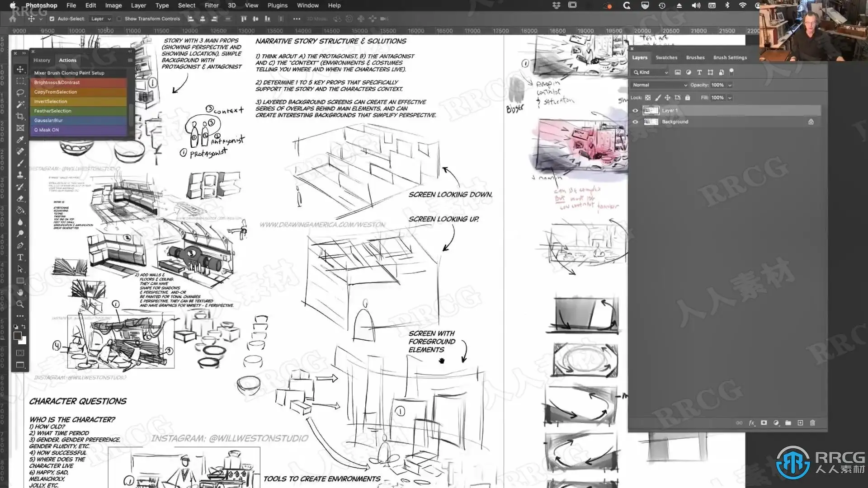Toggle the Auto-Select checkbox
The height and width of the screenshot is (488, 868).
52,19
